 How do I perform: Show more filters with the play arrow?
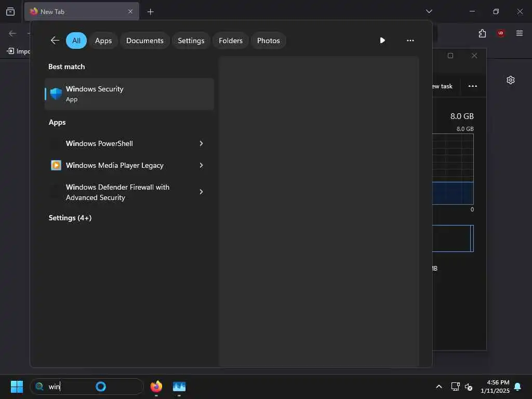382,41
